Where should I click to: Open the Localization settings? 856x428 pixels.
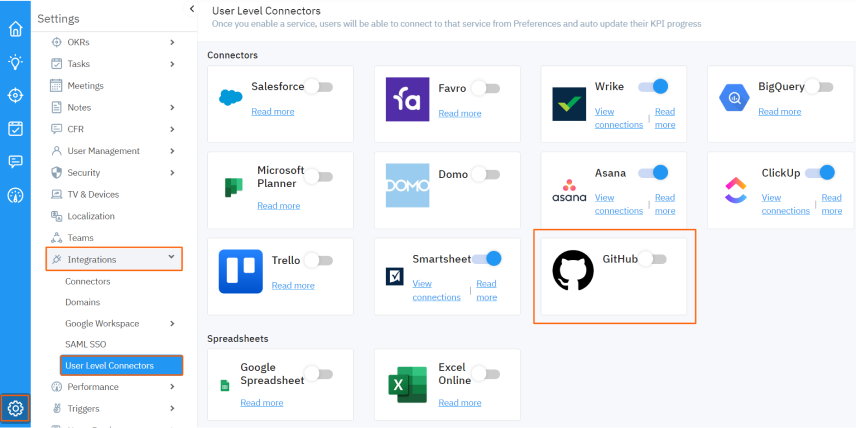(91, 216)
